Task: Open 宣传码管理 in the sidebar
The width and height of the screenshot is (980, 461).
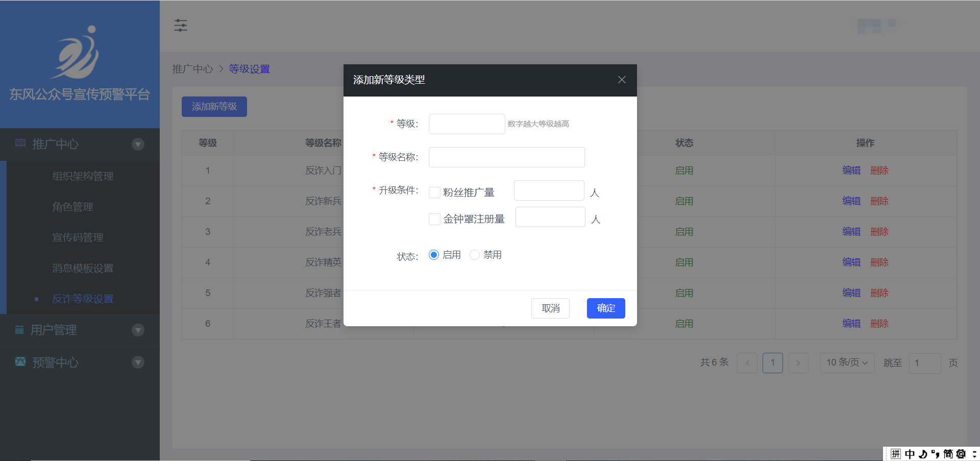Action: click(78, 237)
